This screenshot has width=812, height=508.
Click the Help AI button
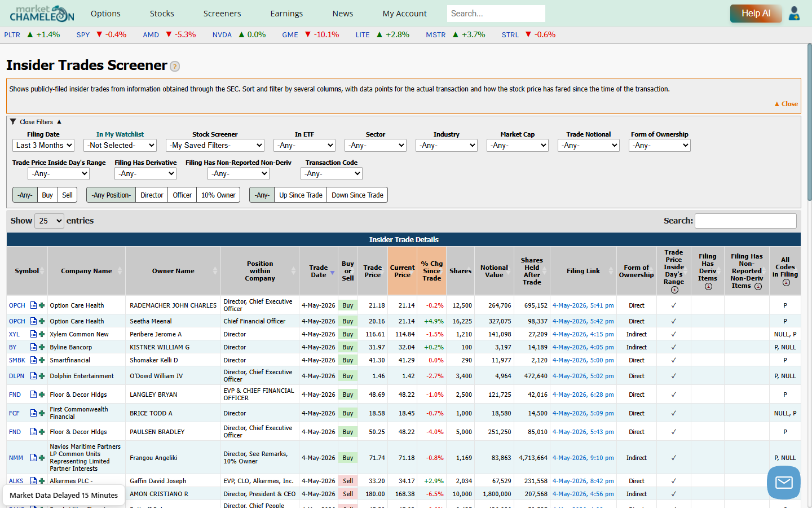tap(756, 14)
